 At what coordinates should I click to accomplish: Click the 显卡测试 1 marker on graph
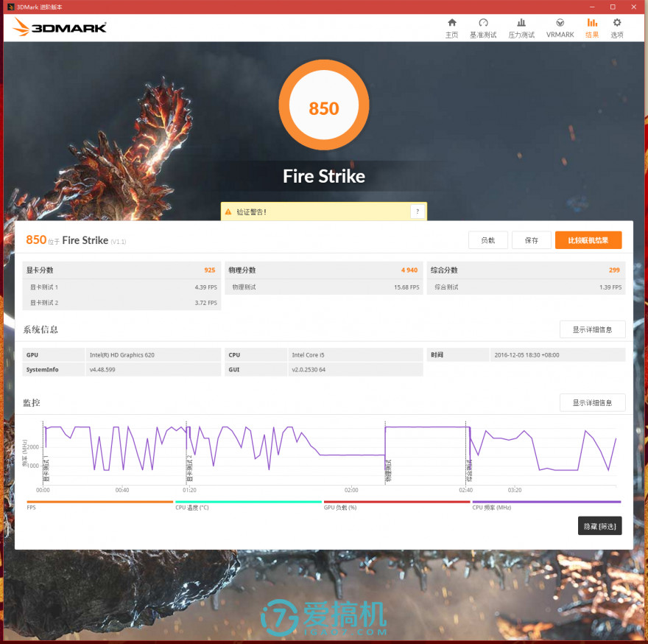click(46, 469)
